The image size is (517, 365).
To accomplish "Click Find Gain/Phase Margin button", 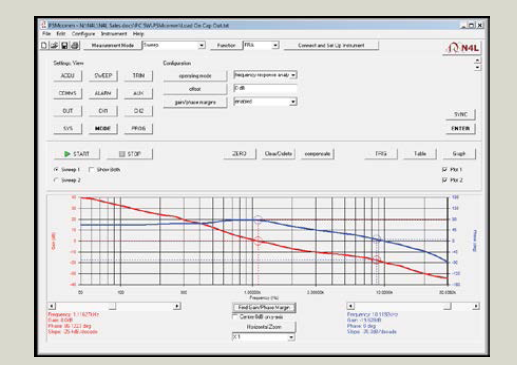I will pyautogui.click(x=264, y=307).
